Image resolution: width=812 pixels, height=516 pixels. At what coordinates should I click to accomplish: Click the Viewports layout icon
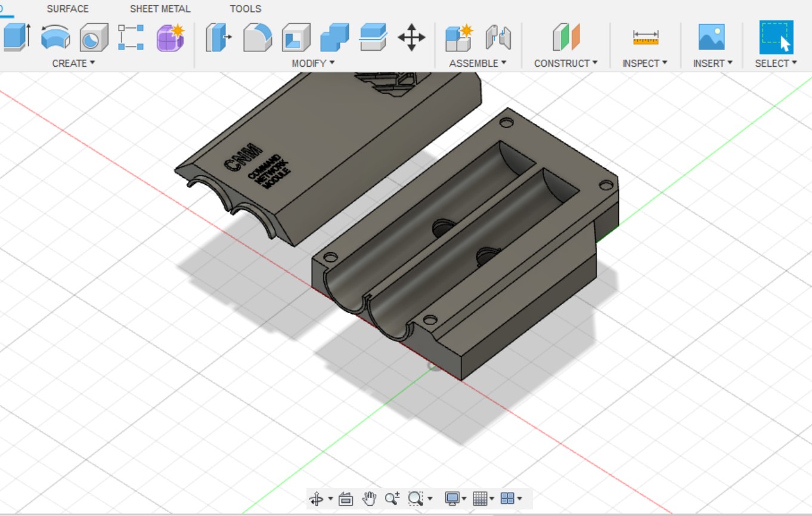pyautogui.click(x=507, y=498)
